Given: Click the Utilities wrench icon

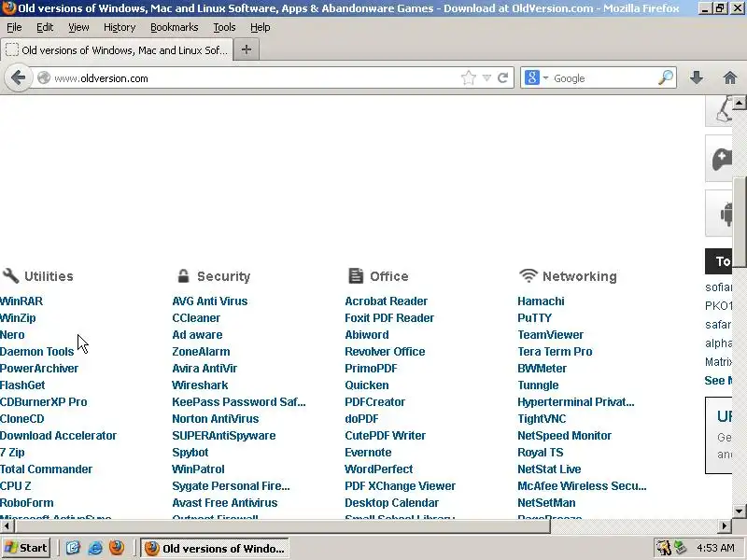Looking at the screenshot, I should (10, 275).
